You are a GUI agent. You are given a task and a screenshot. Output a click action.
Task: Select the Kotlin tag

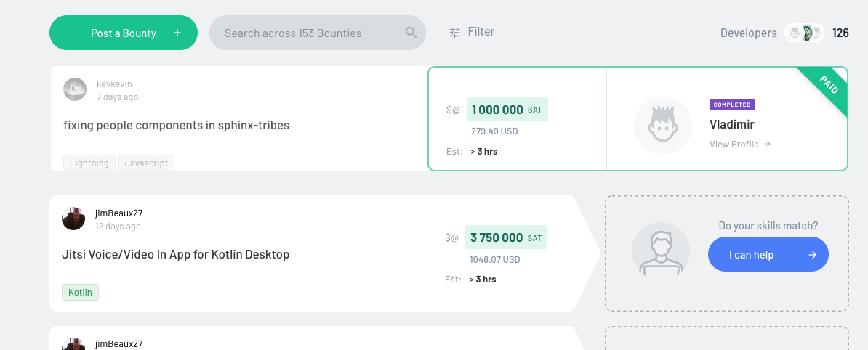tap(80, 292)
